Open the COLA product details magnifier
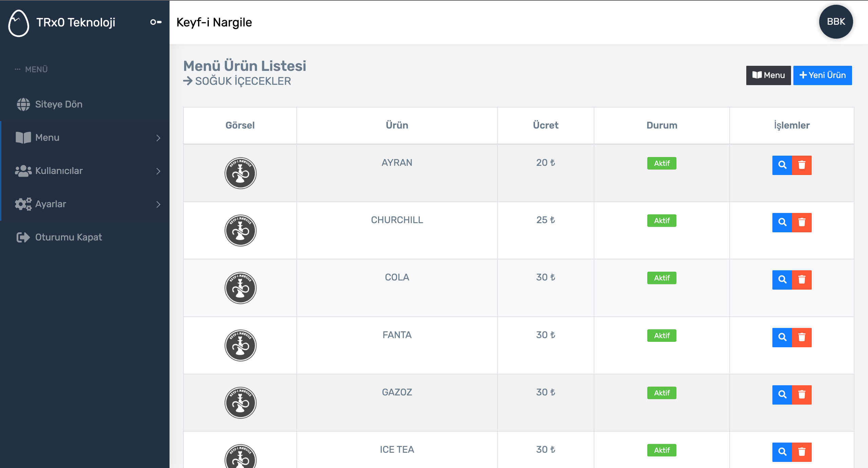This screenshot has height=468, width=868. (782, 280)
